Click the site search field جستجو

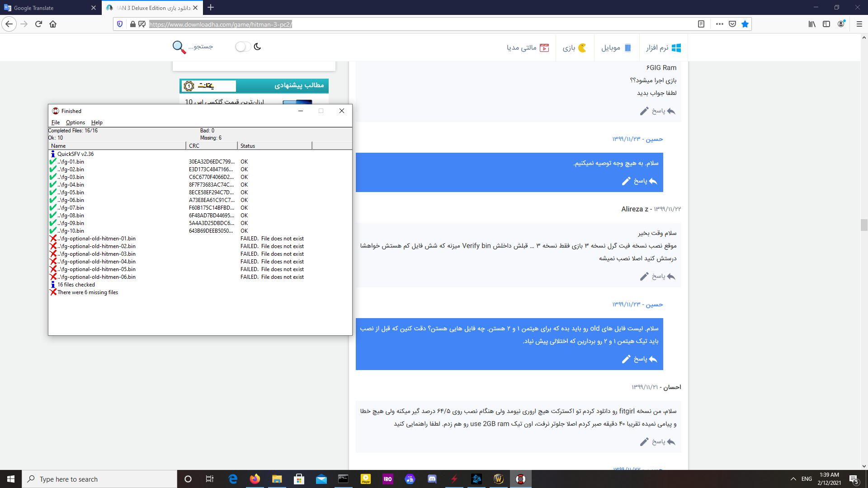[201, 47]
